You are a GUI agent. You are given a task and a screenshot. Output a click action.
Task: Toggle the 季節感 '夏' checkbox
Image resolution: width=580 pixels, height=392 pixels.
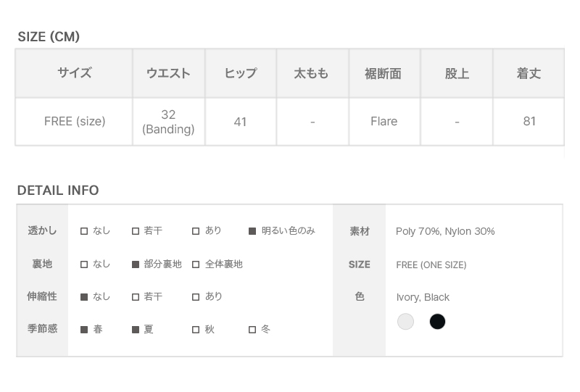136,330
